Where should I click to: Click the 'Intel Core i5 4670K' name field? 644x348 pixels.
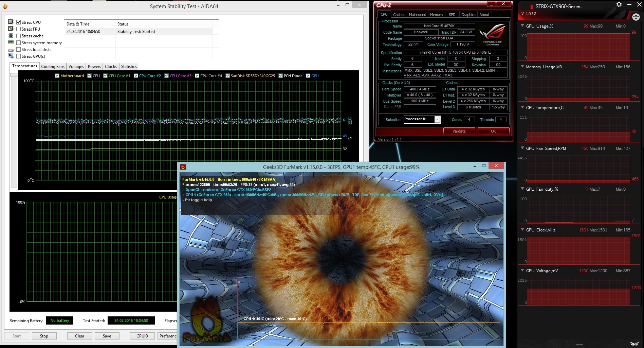click(x=439, y=26)
